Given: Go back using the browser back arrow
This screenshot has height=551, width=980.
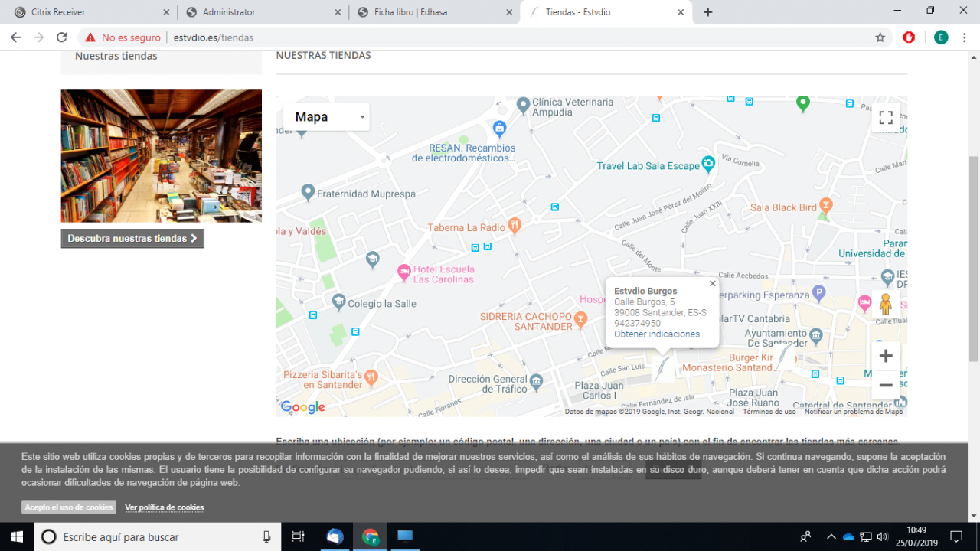Looking at the screenshot, I should [x=15, y=37].
